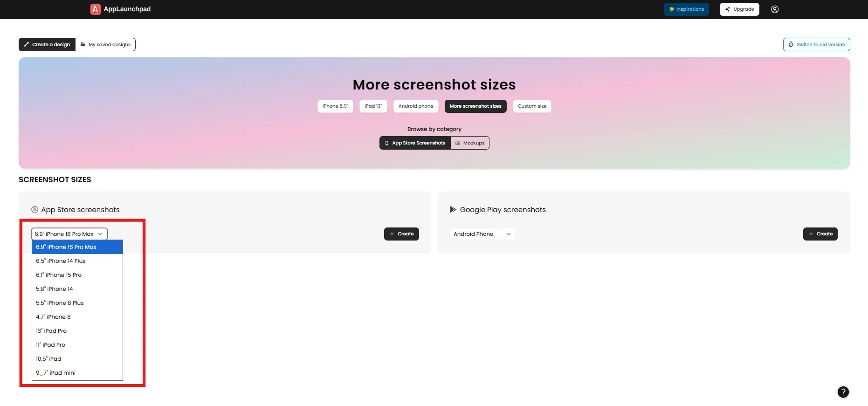Switch to App Store Screenshots category
This screenshot has width=868, height=406.
click(415, 143)
